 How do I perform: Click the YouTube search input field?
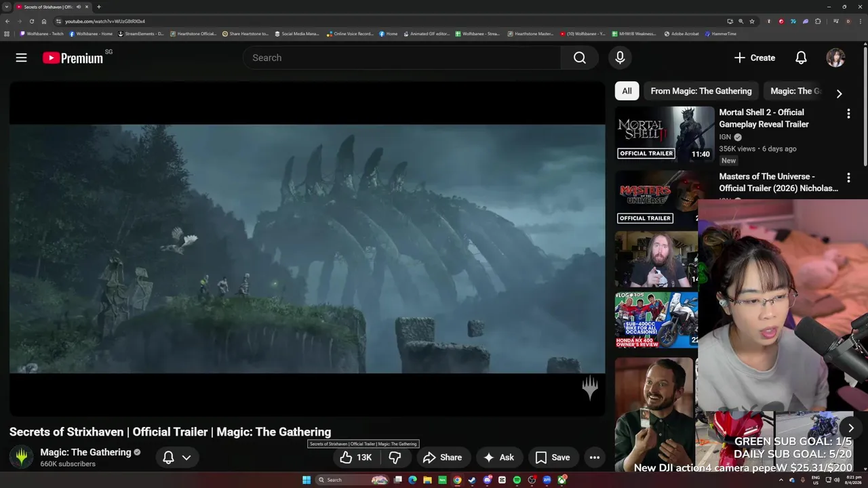[401, 58]
